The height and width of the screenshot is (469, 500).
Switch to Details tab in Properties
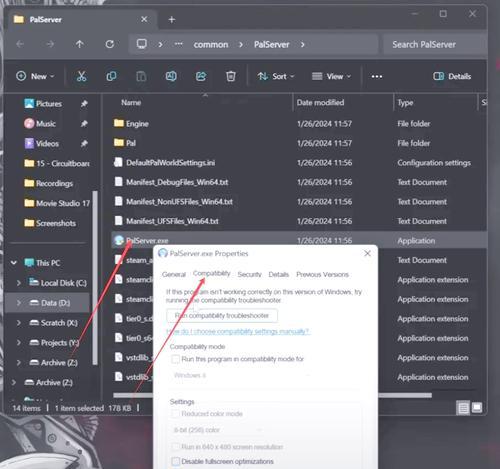(x=279, y=275)
